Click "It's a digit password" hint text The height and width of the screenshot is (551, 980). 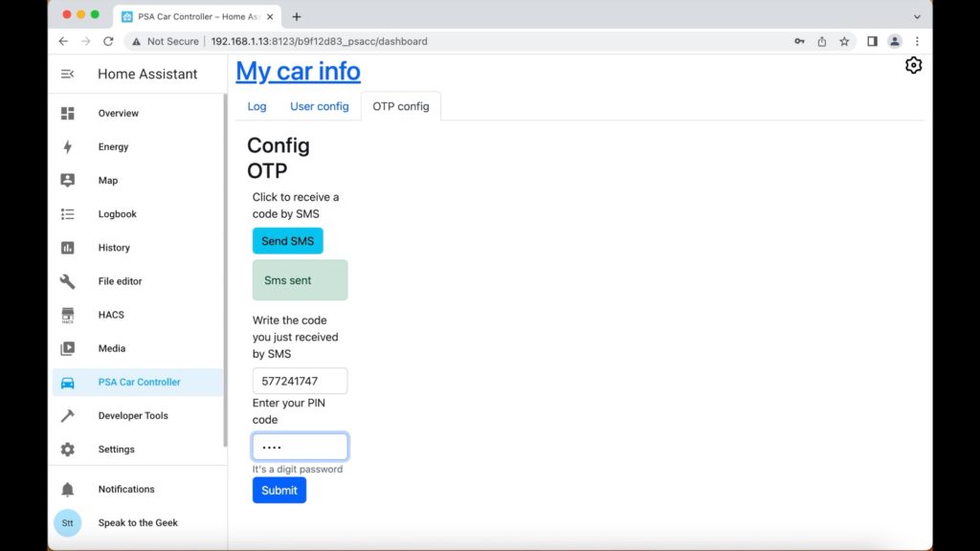[298, 469]
